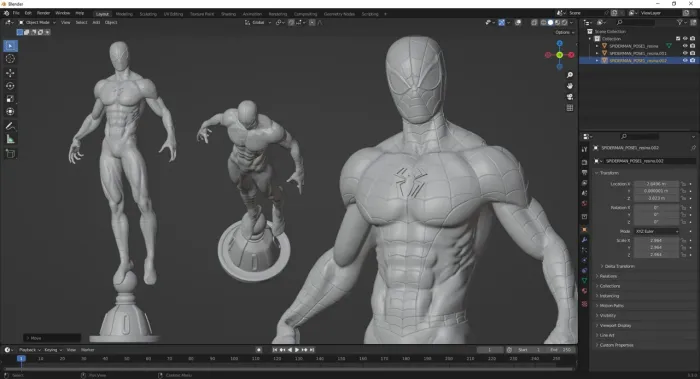Select the Add Cube tool
Viewport: 700px width, 379px height.
pyautogui.click(x=10, y=154)
